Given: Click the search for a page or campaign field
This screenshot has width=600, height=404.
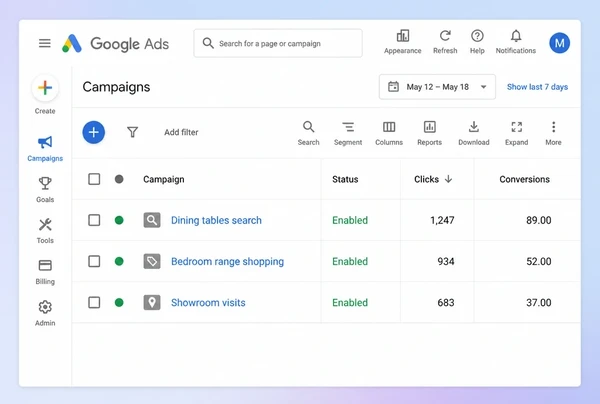Looking at the screenshot, I should pyautogui.click(x=278, y=43).
